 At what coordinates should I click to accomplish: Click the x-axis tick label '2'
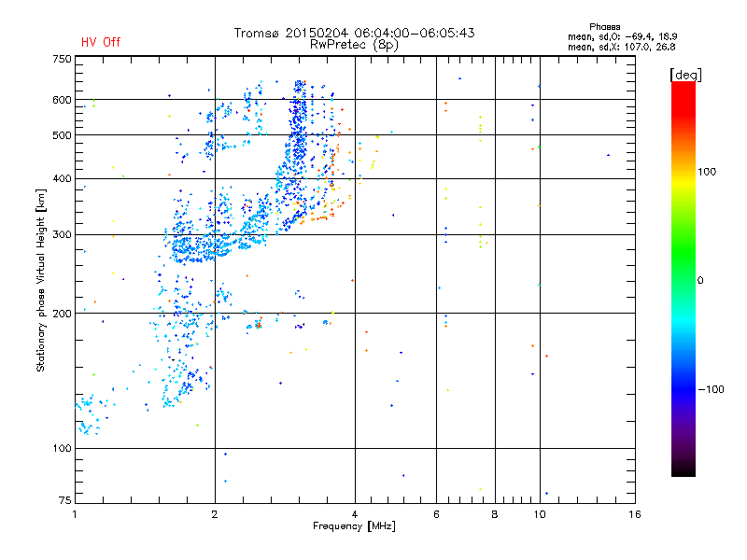pyautogui.click(x=215, y=514)
